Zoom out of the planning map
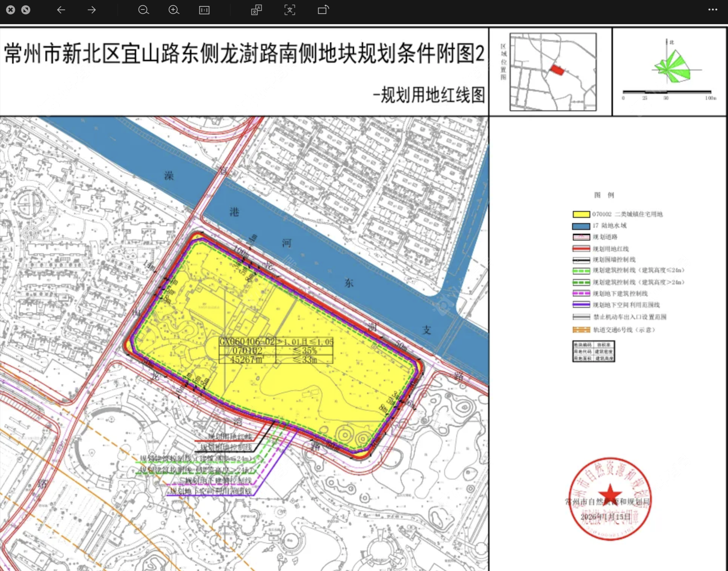The height and width of the screenshot is (571, 728). pyautogui.click(x=144, y=10)
